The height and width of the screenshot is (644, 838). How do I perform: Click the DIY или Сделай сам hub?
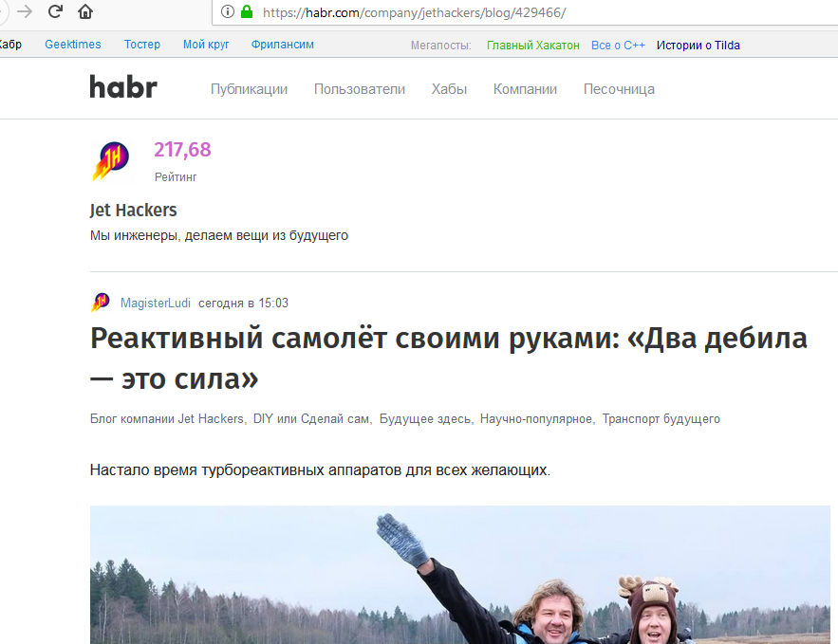tap(311, 418)
